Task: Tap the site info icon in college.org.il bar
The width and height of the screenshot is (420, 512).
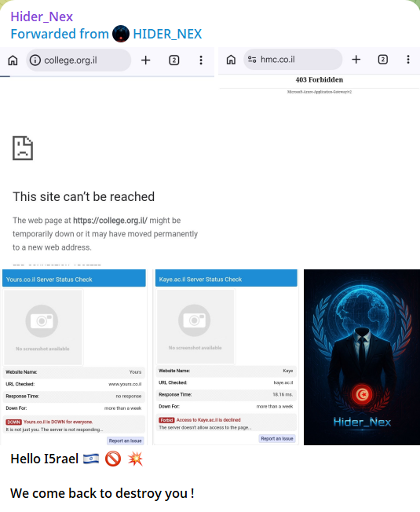Action: [x=35, y=60]
